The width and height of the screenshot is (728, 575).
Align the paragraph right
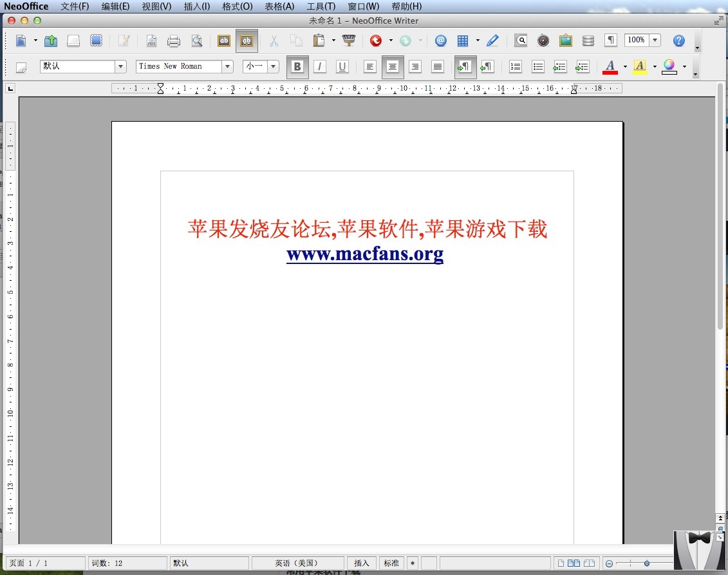click(415, 67)
